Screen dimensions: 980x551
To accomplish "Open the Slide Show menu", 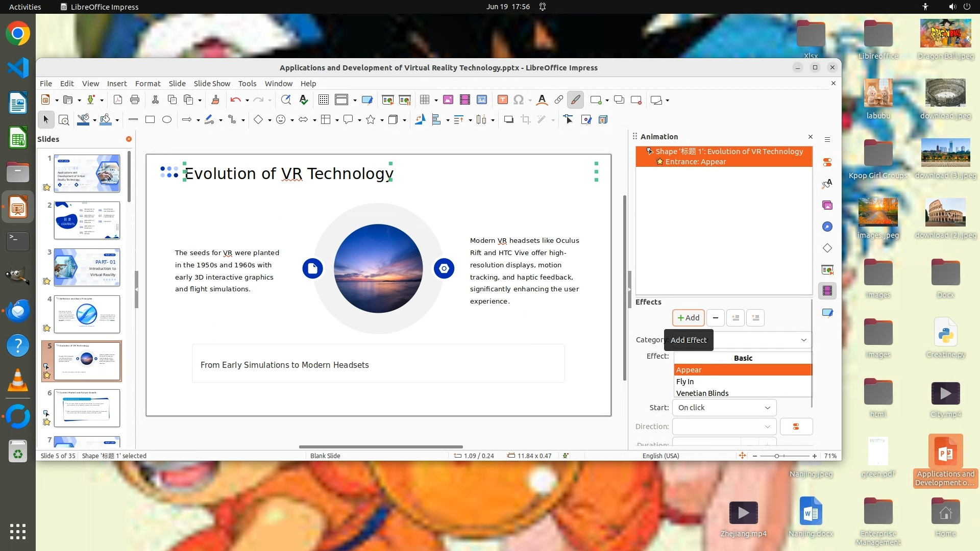I will point(212,84).
